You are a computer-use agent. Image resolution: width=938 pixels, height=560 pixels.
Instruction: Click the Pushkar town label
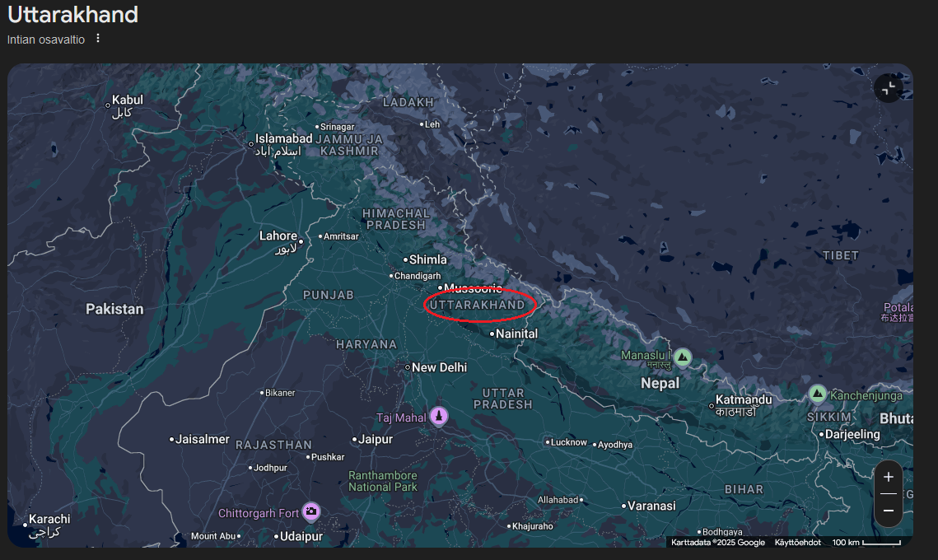(328, 457)
